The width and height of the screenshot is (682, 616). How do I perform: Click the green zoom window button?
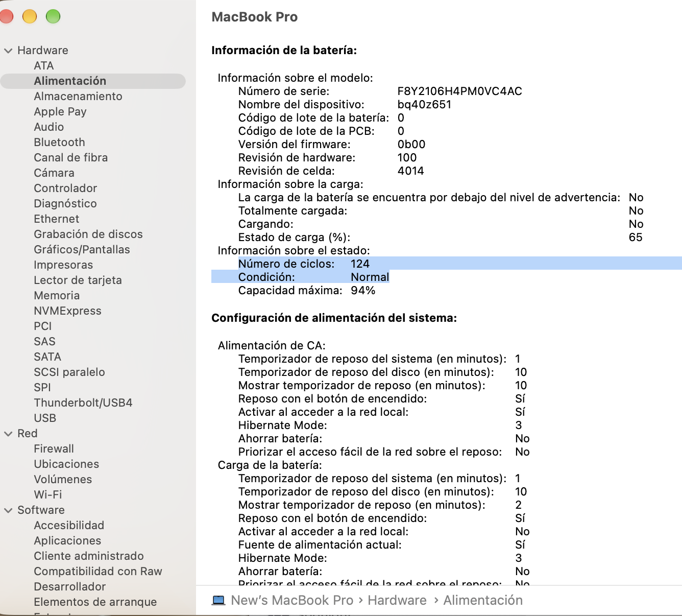[x=53, y=16]
